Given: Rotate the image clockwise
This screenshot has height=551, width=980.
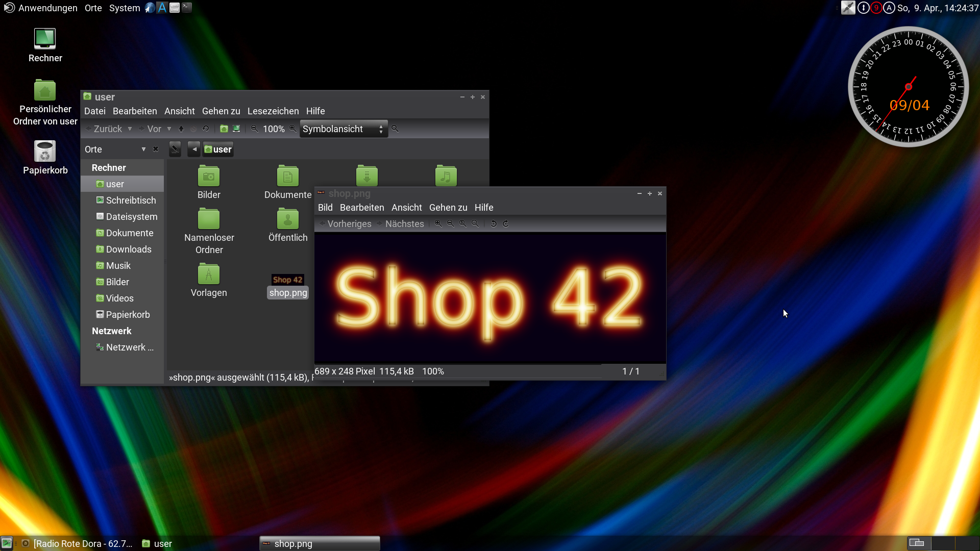Looking at the screenshot, I should click(x=506, y=223).
